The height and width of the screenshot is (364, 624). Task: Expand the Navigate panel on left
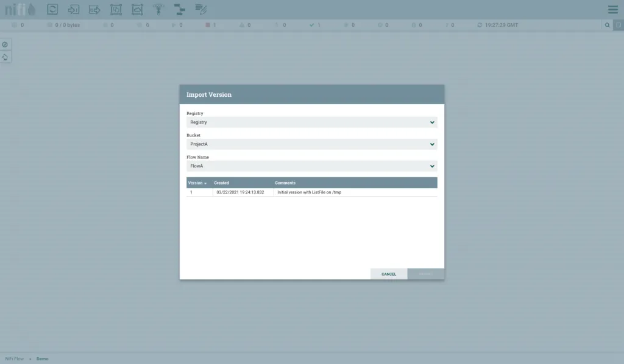(x=5, y=45)
